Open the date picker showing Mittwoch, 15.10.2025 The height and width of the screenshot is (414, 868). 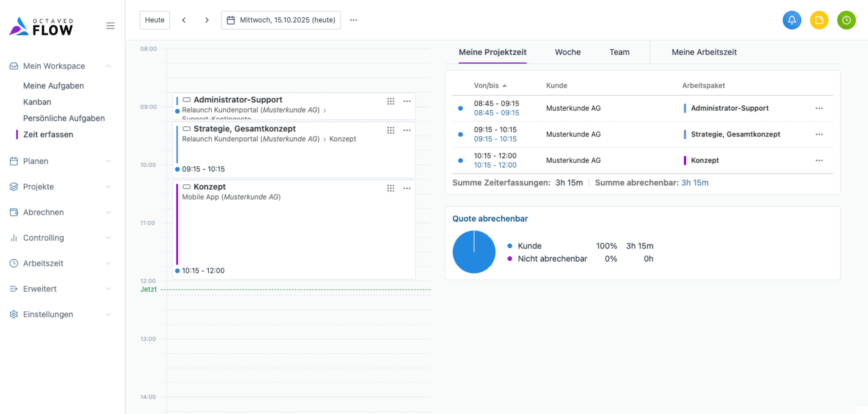pos(281,20)
